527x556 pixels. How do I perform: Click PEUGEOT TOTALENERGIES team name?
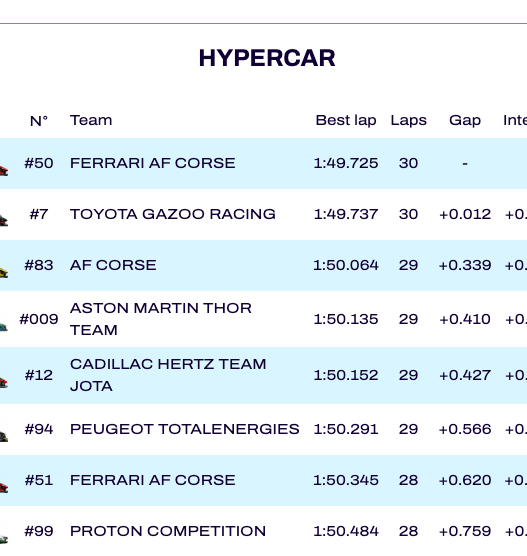(185, 429)
